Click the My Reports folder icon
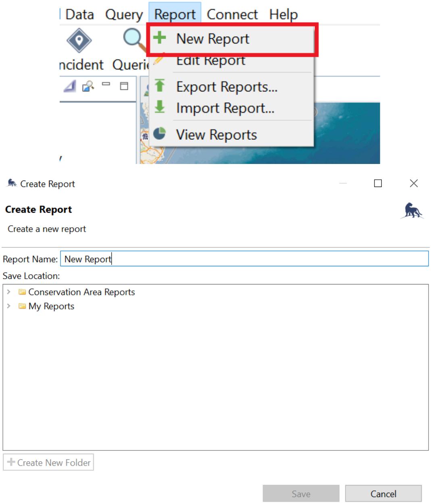Screen dimensions: 431x504 [22, 306]
